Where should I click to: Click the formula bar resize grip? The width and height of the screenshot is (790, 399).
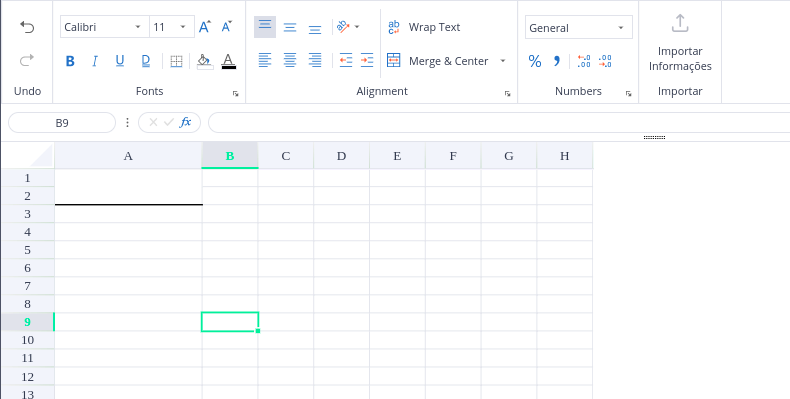[654, 137]
